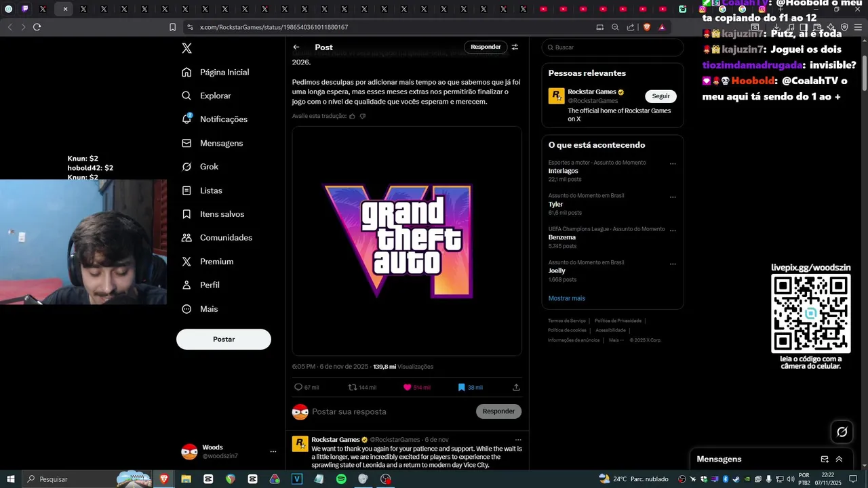The image size is (868, 488).
Task: Open the Termos de Serviço footer link
Action: 567,321
